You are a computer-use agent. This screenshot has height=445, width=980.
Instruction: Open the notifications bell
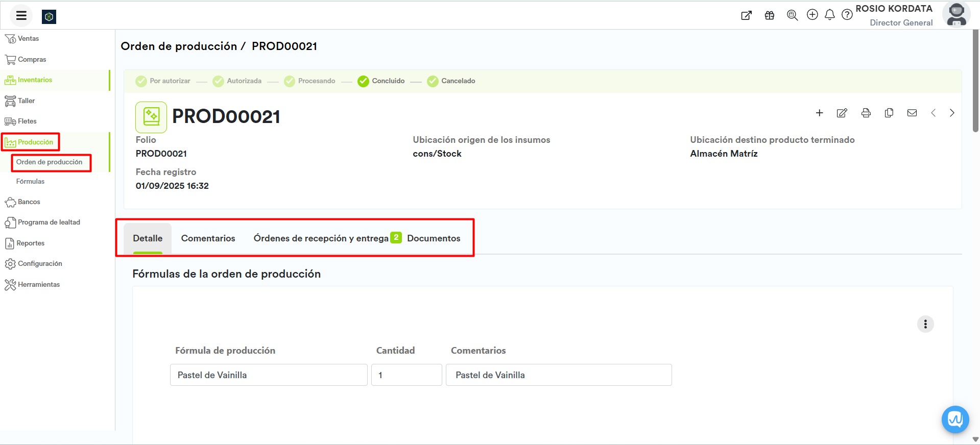click(830, 15)
